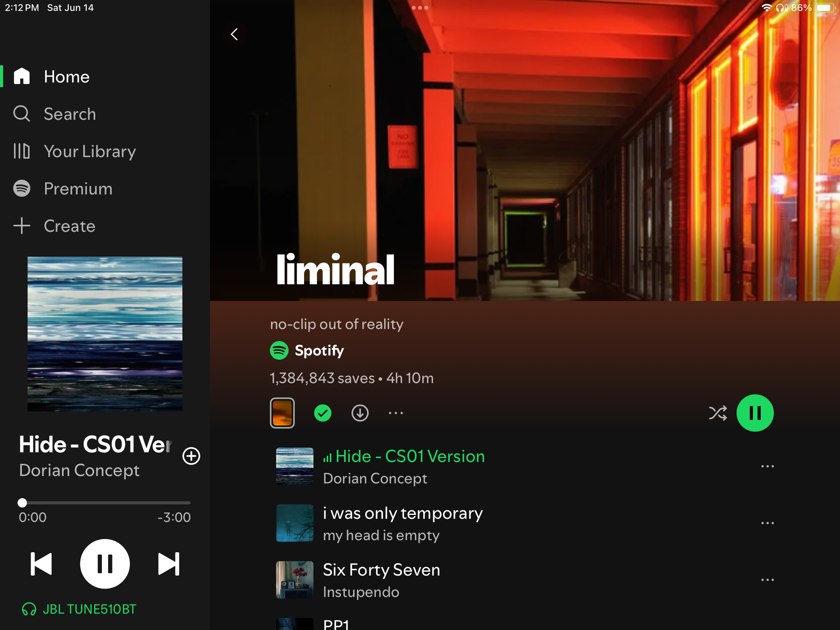Viewport: 840px width, 630px height.
Task: Play the Six Forty Seven track
Action: coord(525,580)
